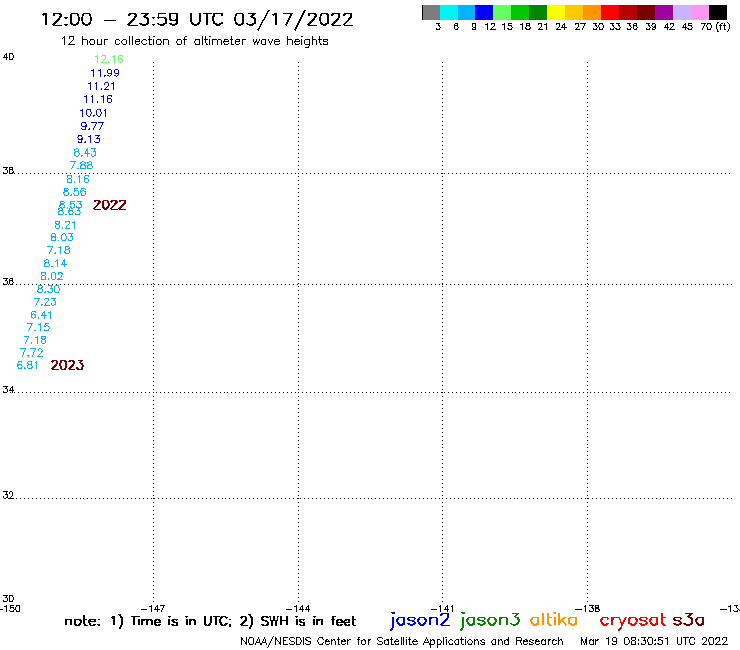This screenshot has width=740, height=650.
Task: Click the -150 longitude axis label
Action: click(x=10, y=608)
